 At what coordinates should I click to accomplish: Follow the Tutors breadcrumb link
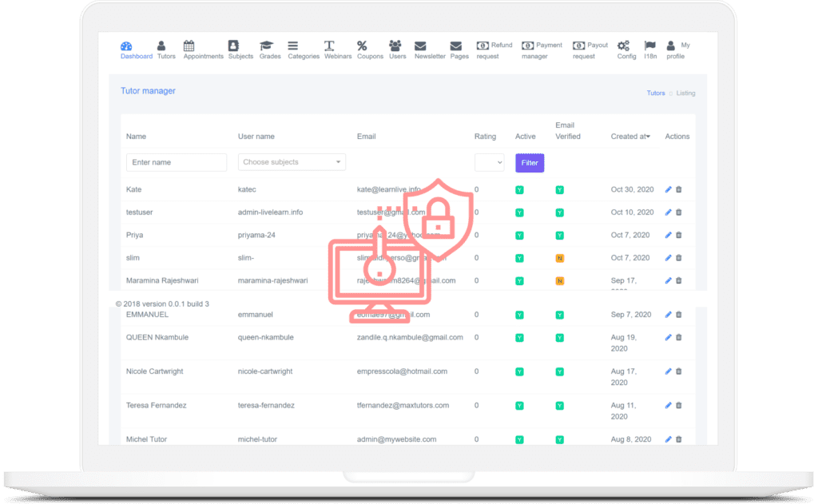(x=655, y=93)
